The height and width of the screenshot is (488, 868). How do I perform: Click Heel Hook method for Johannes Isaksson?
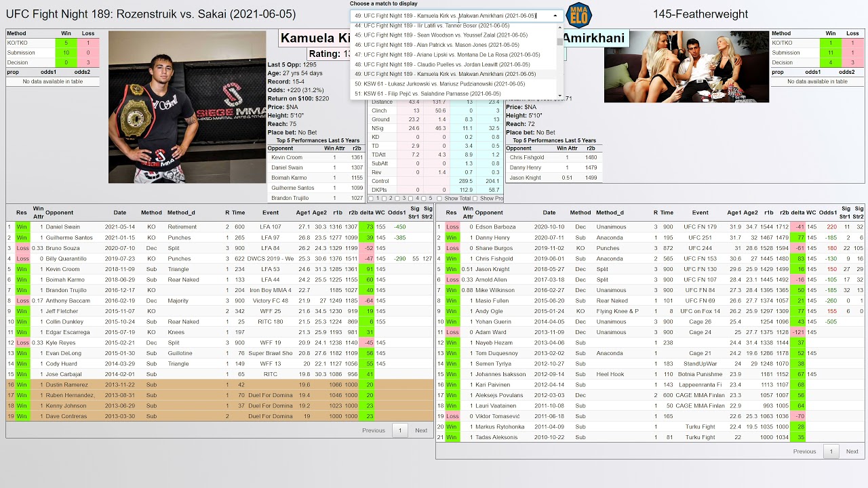610,374
